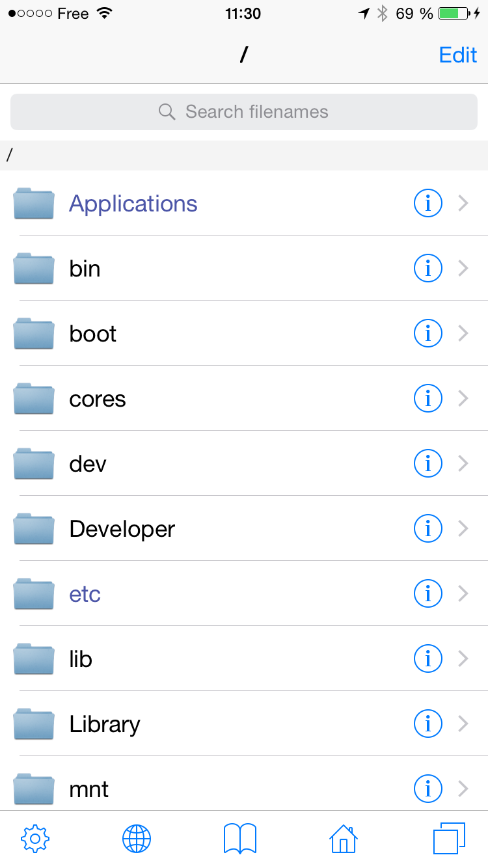
Task: Go to home directory via house icon
Action: [x=344, y=839]
